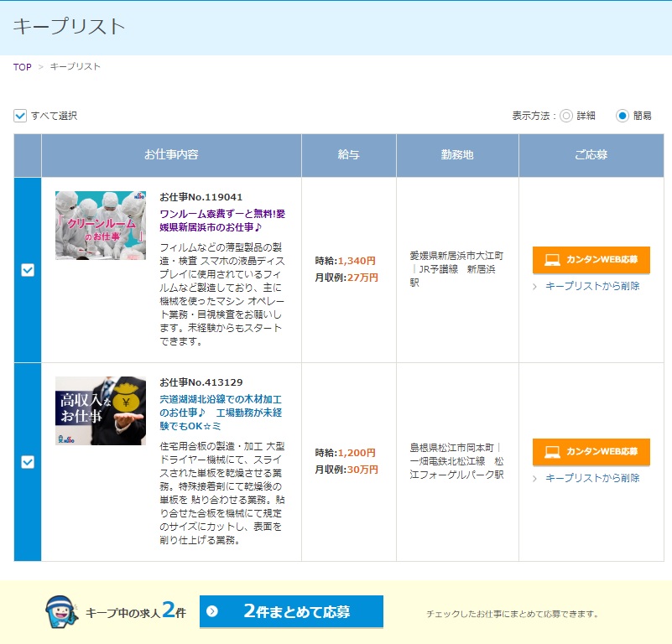Open the 高収入なお仕事 job thumbnail image
The width and height of the screenshot is (672, 644).
click(101, 411)
